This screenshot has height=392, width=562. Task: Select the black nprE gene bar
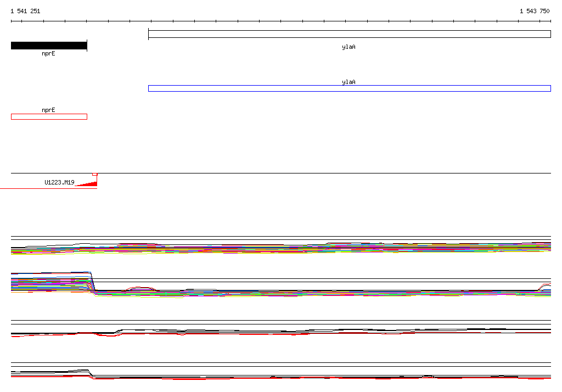[49, 46]
